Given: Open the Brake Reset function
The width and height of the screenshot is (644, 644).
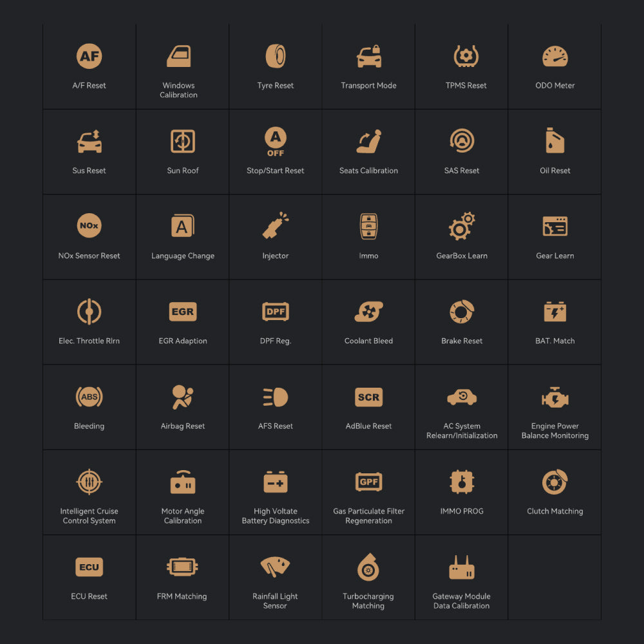Looking at the screenshot, I should click(462, 312).
